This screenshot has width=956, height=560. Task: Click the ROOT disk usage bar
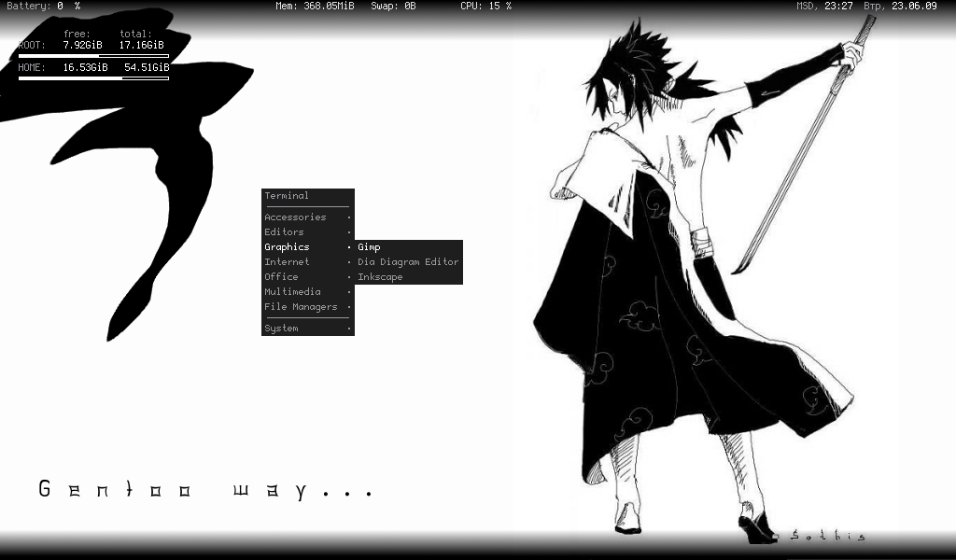[93, 56]
